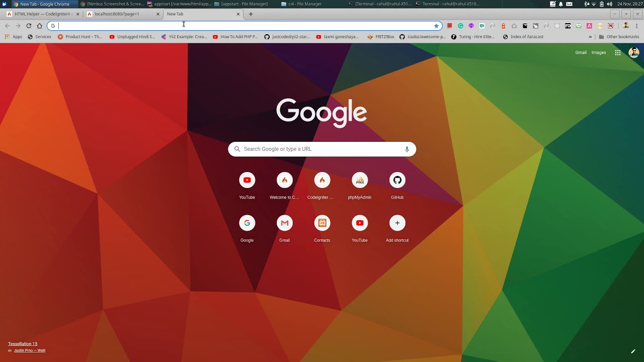Open the first YouTube shortcut
The height and width of the screenshot is (362, 644).
[247, 186]
